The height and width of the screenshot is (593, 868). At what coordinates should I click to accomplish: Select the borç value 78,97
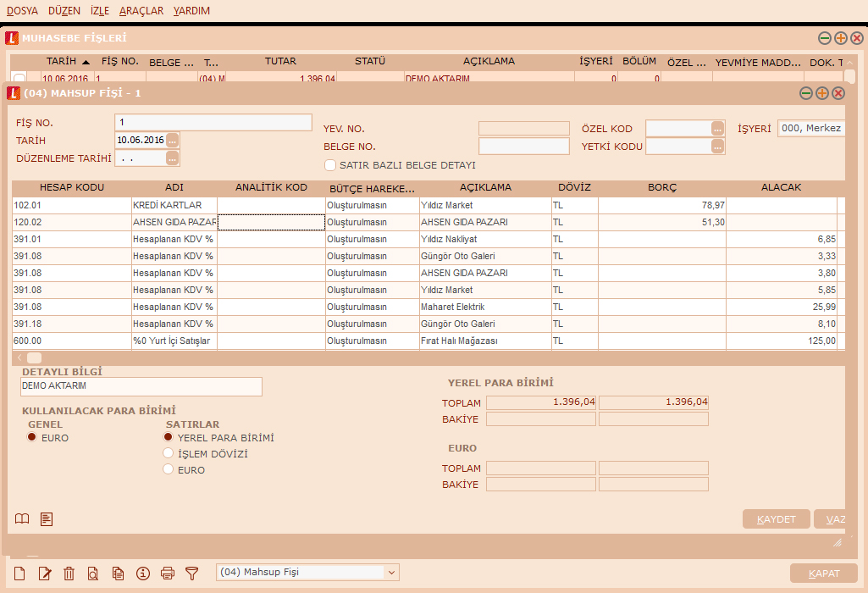pyautogui.click(x=662, y=205)
